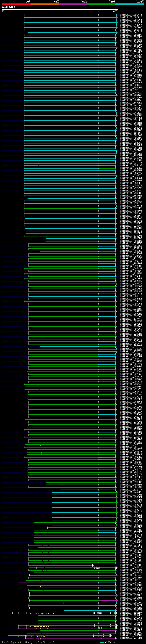Choose the UniRef100_B6TNY0 label
The image size is (146, 644).
click(131, 364)
